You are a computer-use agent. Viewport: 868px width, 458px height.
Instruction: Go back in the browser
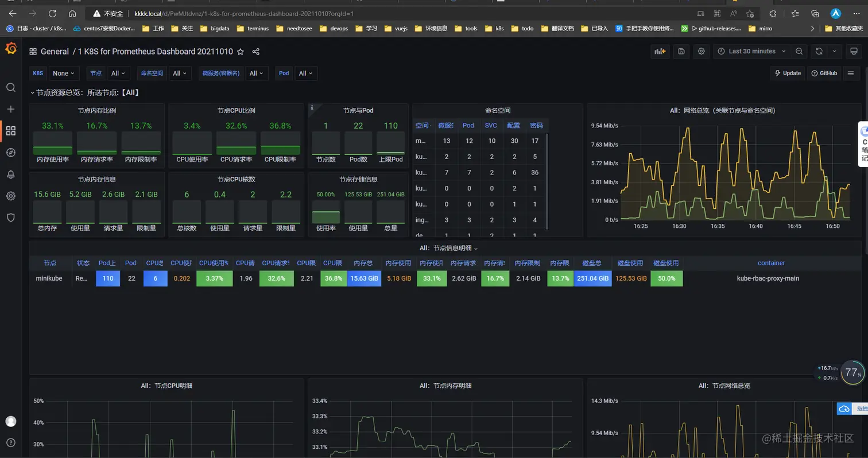[x=13, y=13]
